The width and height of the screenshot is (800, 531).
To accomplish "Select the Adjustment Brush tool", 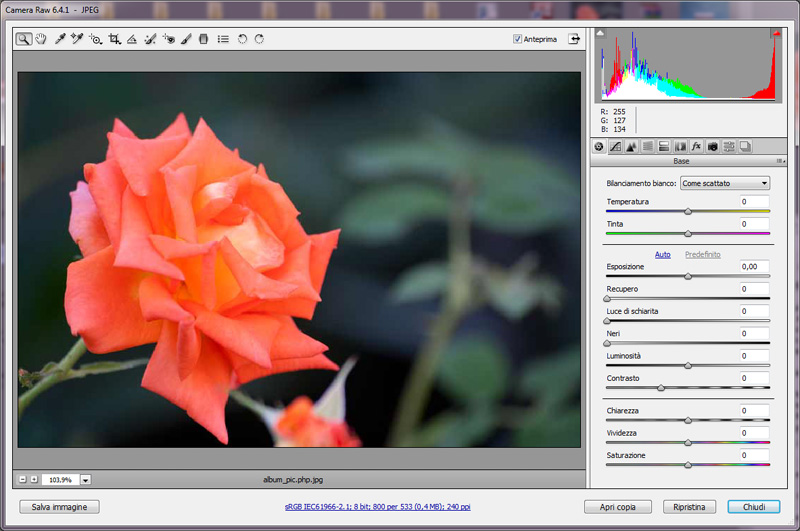I will 186,39.
